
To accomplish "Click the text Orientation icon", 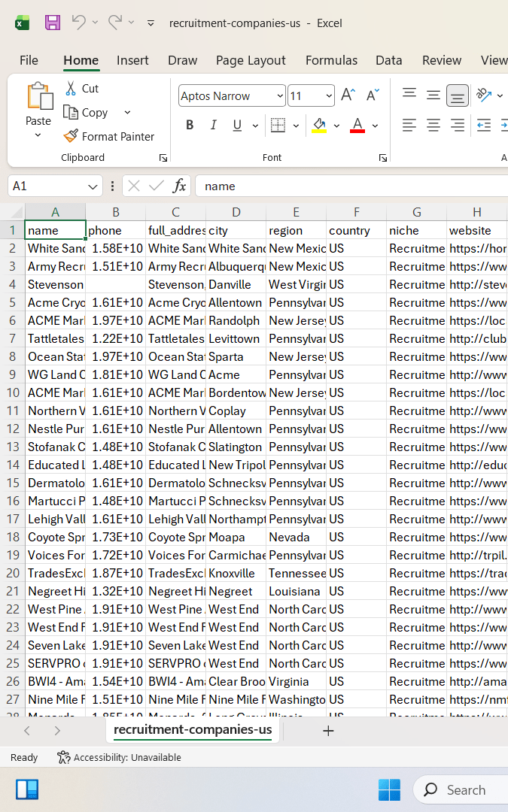I will click(x=484, y=94).
